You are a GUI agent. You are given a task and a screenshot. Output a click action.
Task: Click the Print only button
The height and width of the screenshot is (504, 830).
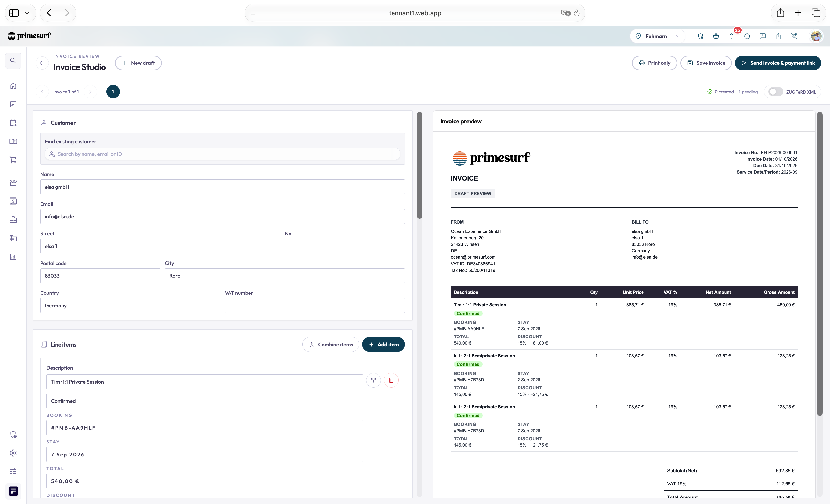(x=654, y=63)
